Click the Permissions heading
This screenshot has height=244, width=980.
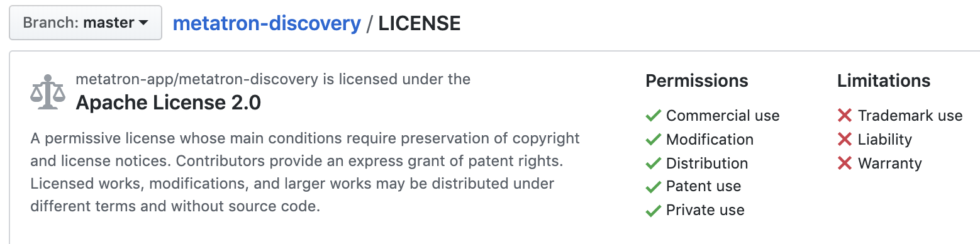pyautogui.click(x=697, y=81)
